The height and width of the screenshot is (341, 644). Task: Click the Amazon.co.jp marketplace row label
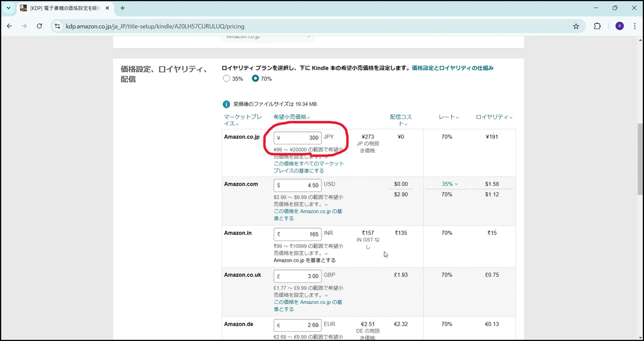[x=241, y=137]
